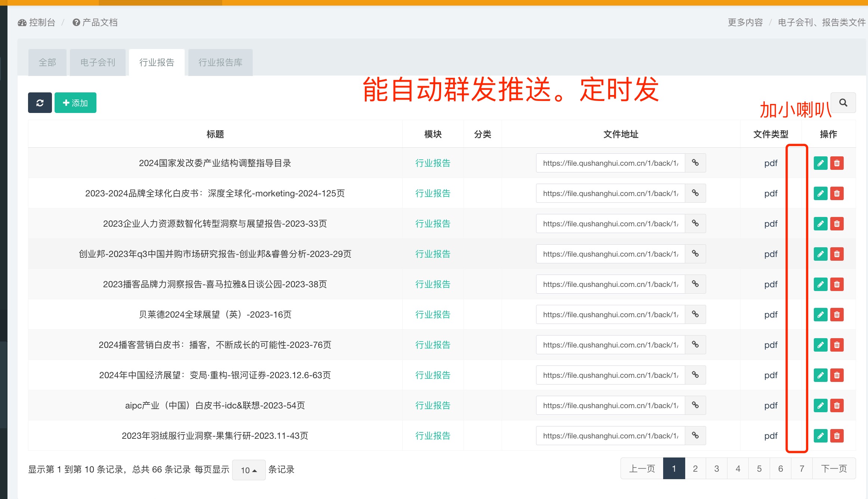868x499 pixels.
Task: Click the 添加 button
Action: click(x=76, y=103)
